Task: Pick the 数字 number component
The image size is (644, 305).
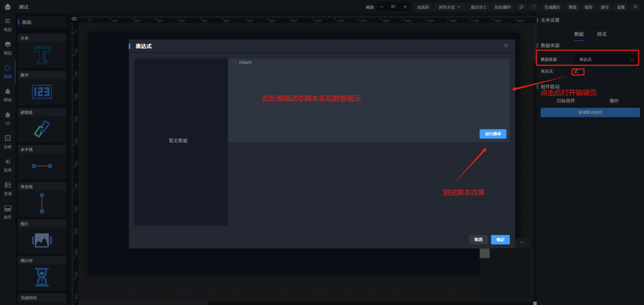Action: tap(42, 88)
